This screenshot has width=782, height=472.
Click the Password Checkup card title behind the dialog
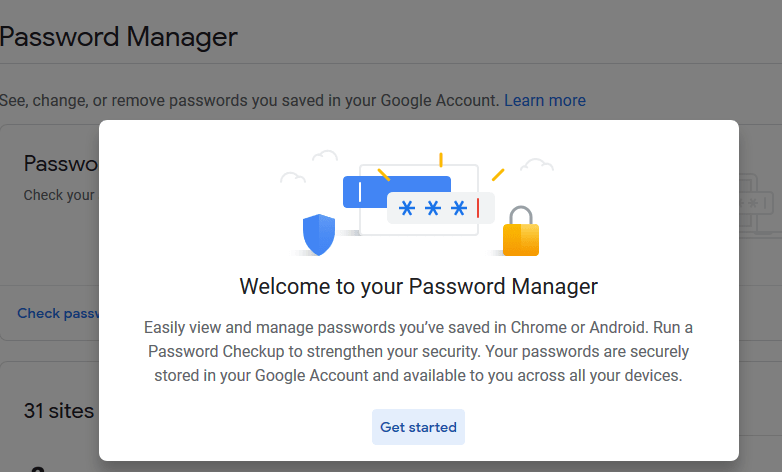coord(60,163)
